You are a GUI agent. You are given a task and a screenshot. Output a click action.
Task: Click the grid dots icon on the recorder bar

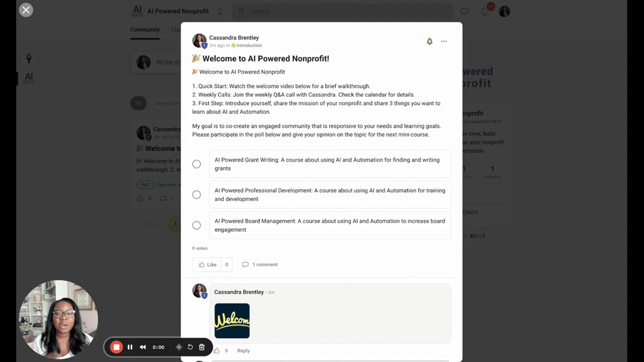pyautogui.click(x=179, y=347)
